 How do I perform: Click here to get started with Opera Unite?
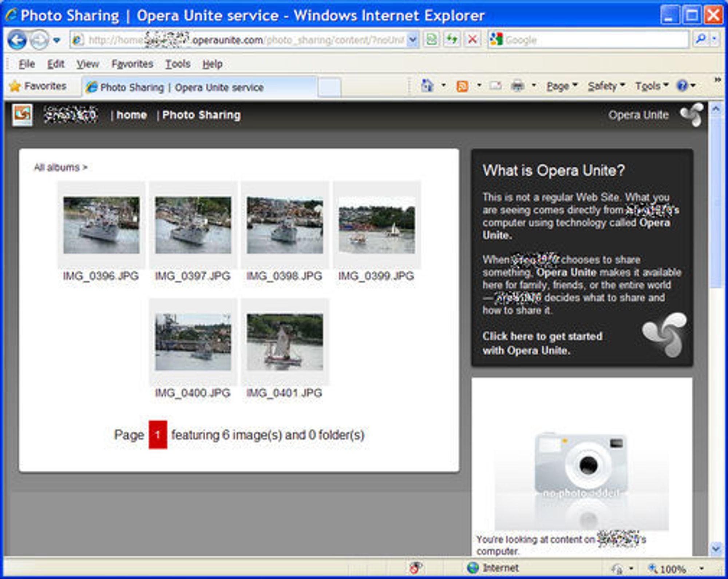coord(542,343)
